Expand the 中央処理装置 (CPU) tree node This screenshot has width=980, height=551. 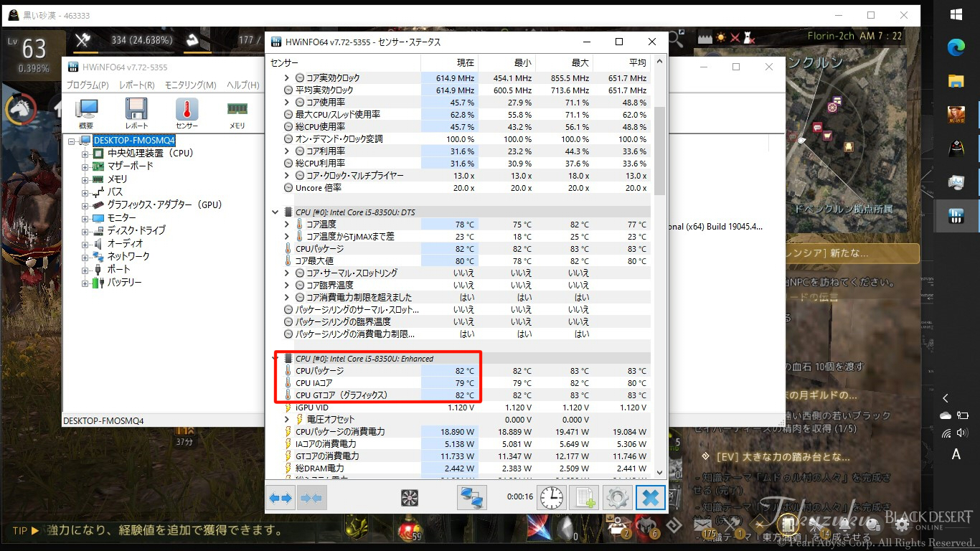click(85, 154)
